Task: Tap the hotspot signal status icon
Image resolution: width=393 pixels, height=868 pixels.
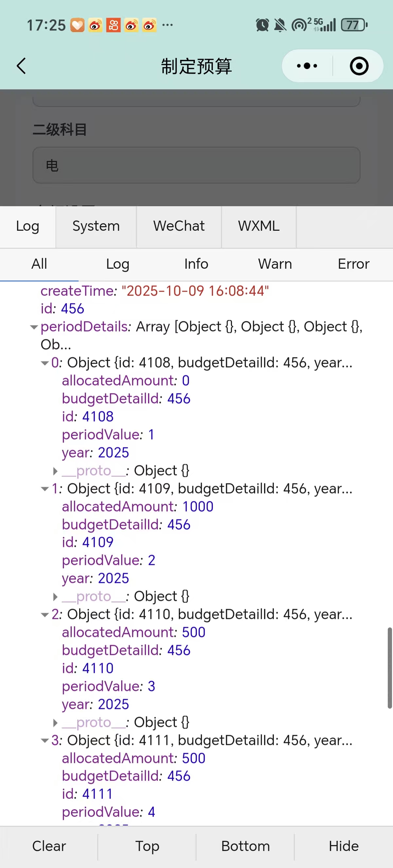Action: [300, 25]
